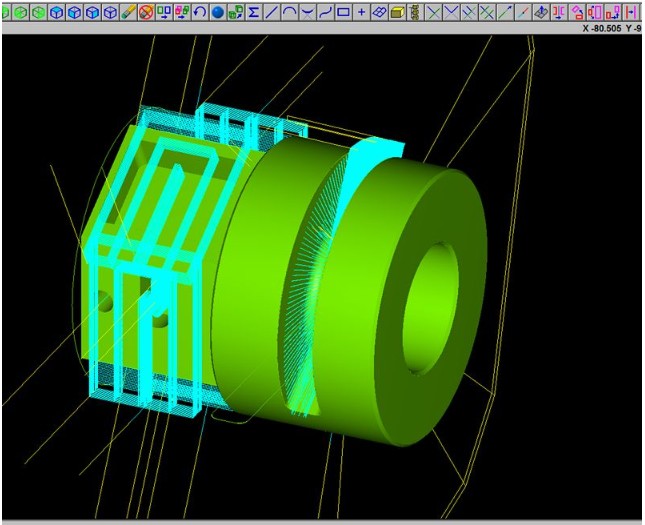The width and height of the screenshot is (645, 525).
Task: Select the straight line drawing tool
Action: point(271,12)
